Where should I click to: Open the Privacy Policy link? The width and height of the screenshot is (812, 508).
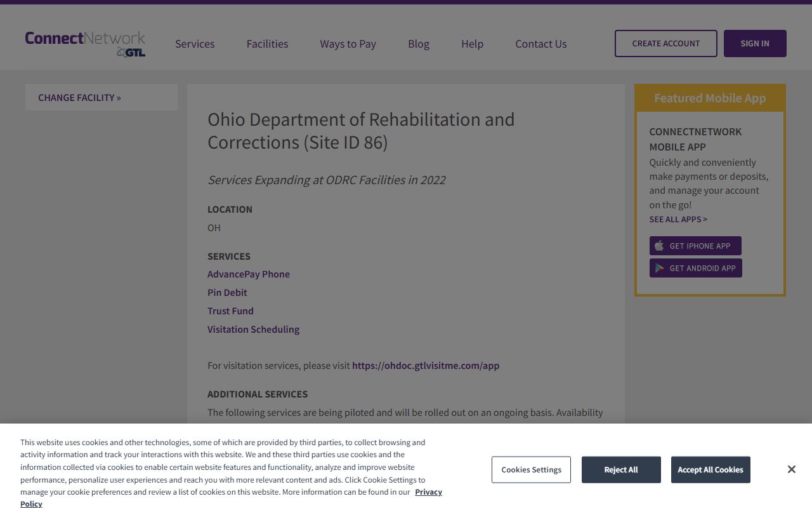[x=428, y=492]
